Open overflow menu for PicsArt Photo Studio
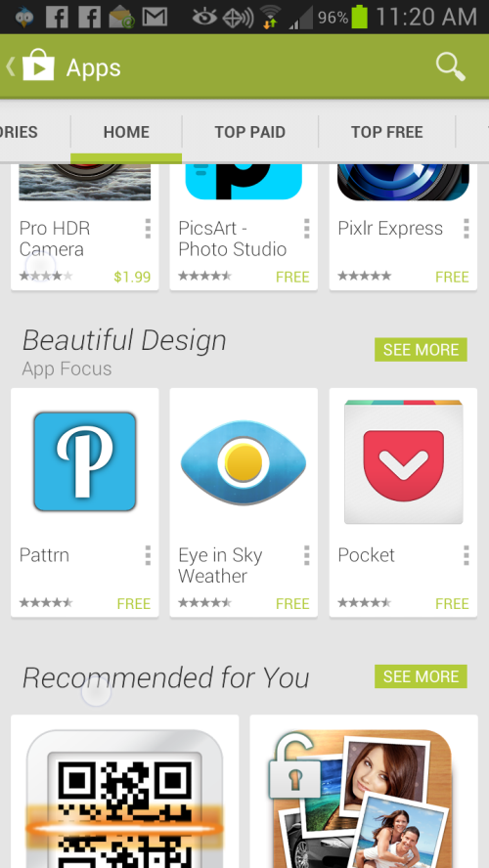The image size is (489, 868). coord(306,229)
